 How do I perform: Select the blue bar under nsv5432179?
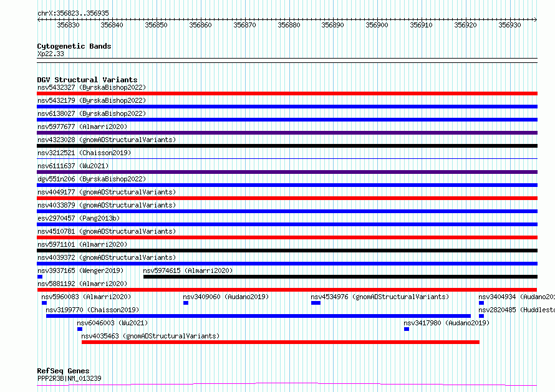[x=287, y=107]
